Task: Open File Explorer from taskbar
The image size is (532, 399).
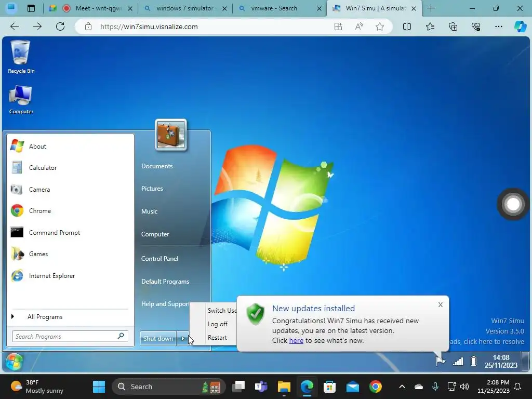Action: (284, 387)
